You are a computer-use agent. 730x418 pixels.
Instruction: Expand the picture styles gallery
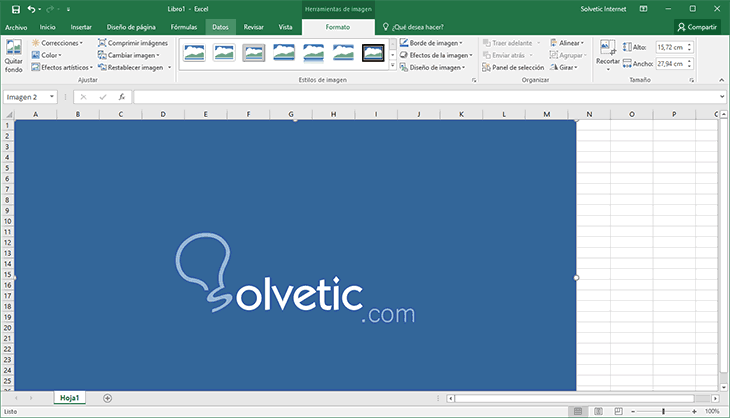pyautogui.click(x=392, y=66)
